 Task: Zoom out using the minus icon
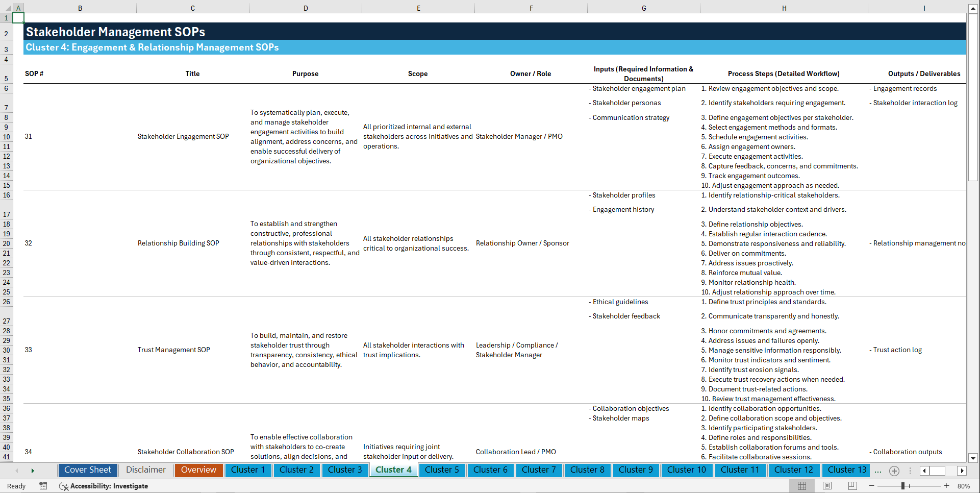[871, 486]
